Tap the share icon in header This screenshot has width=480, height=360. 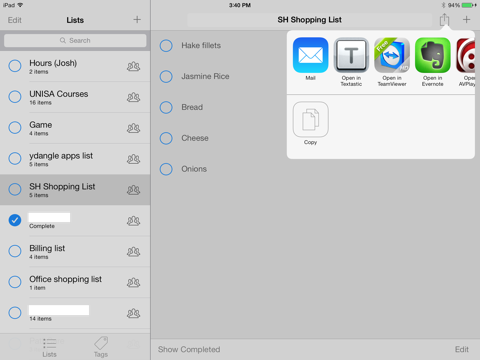(444, 20)
